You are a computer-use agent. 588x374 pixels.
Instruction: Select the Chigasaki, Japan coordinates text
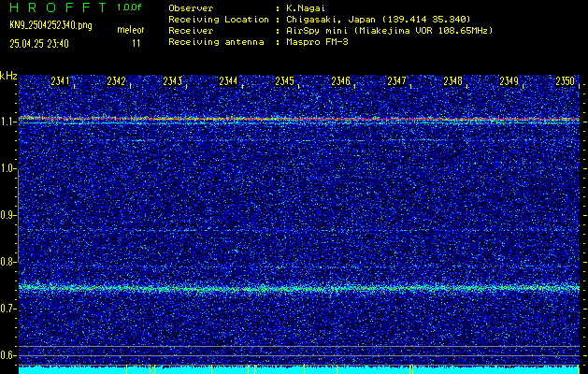click(x=379, y=20)
